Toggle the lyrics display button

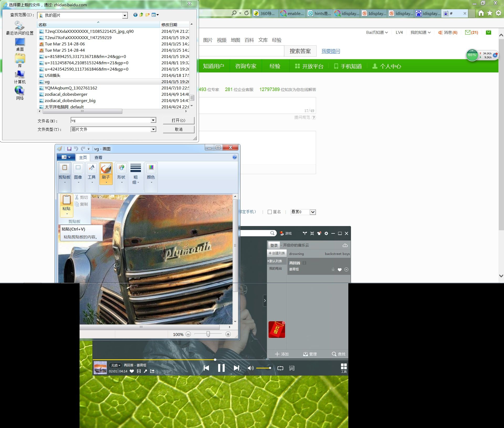pos(292,368)
